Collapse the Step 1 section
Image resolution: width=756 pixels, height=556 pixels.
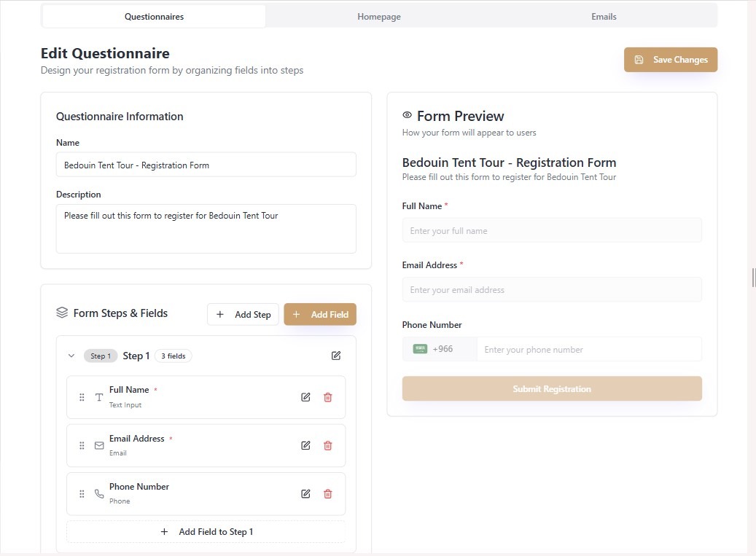point(71,356)
